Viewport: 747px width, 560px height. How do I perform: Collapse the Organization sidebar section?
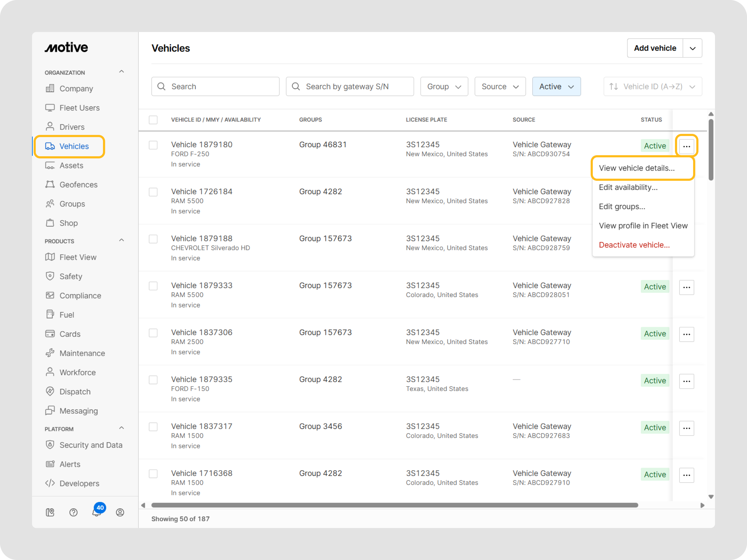pos(122,72)
